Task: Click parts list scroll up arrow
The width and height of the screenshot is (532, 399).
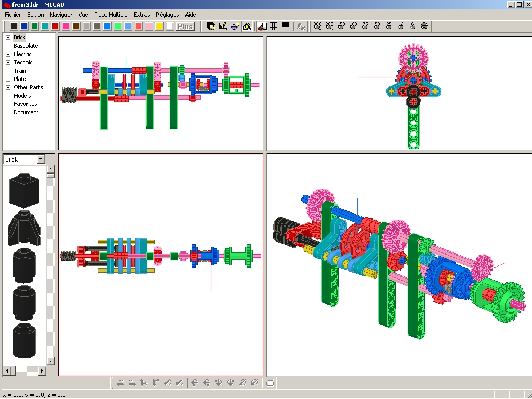Action: click(x=50, y=169)
